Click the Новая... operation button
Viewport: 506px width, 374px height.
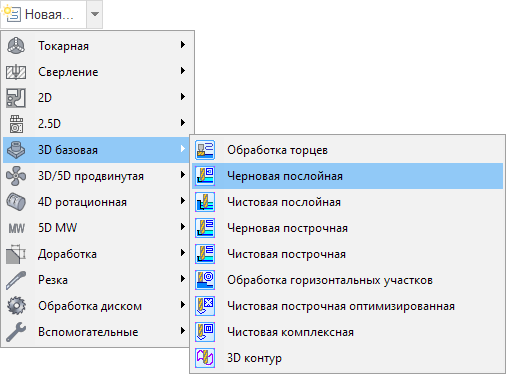point(43,14)
